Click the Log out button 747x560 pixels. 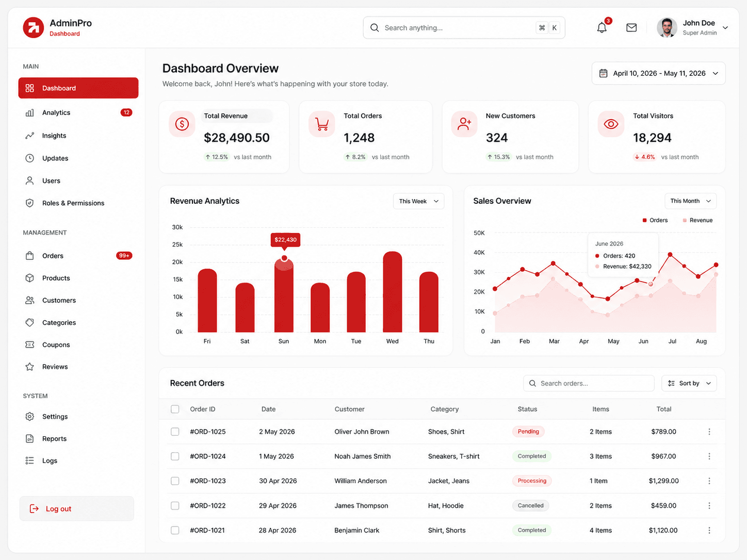[77, 508]
